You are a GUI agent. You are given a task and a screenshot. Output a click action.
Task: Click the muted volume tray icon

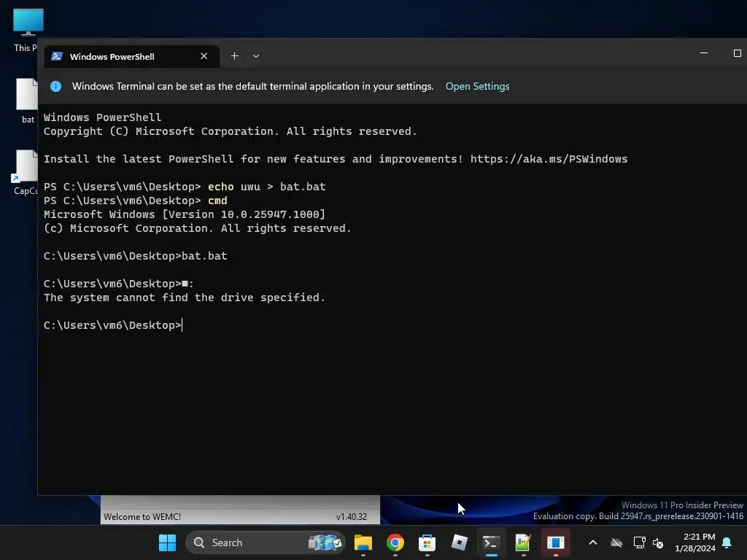(658, 542)
